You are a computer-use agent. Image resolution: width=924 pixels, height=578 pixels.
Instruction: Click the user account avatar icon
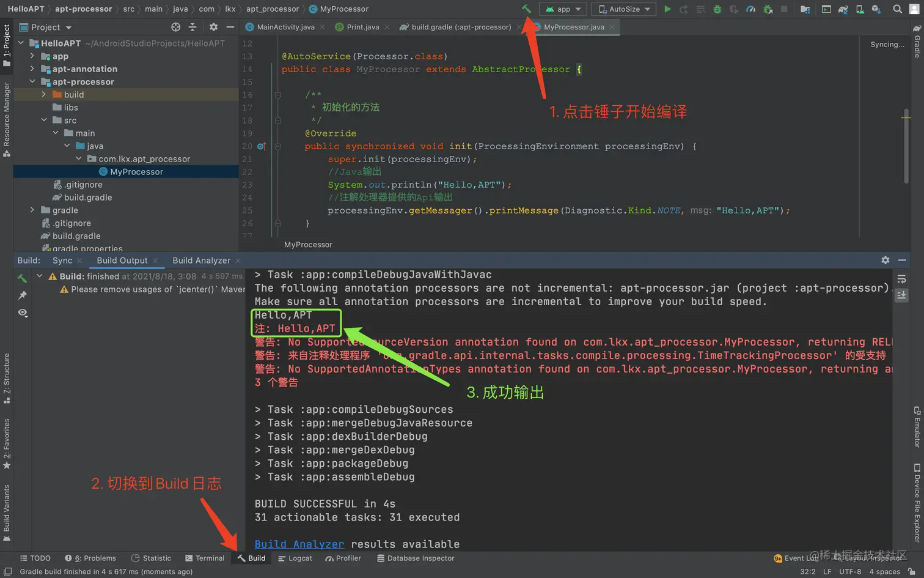click(914, 9)
